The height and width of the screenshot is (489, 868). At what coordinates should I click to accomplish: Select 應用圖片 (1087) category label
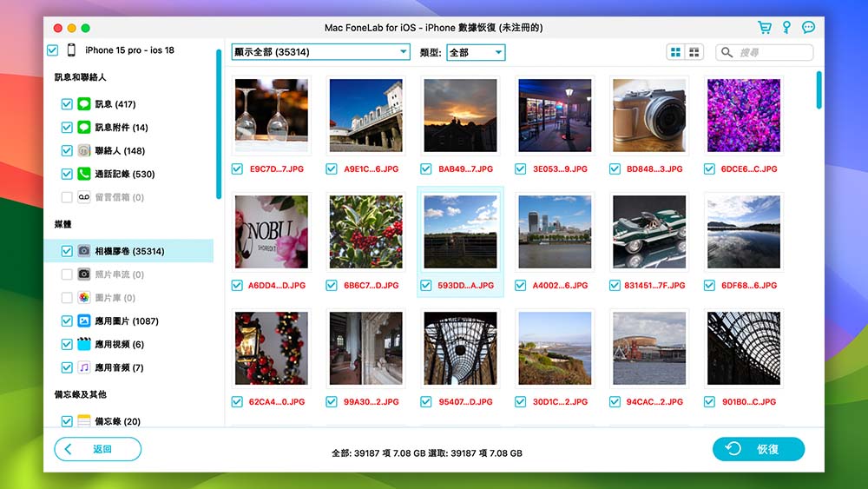click(x=127, y=321)
